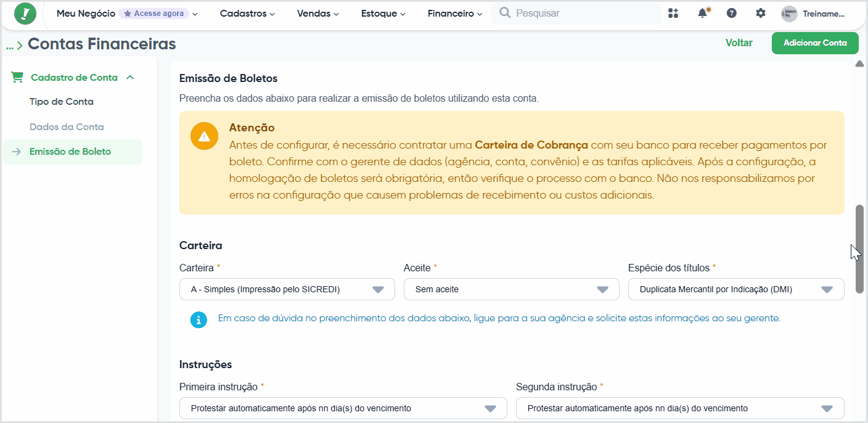Click the Instruções section heading
The image size is (868, 423).
click(x=206, y=364)
